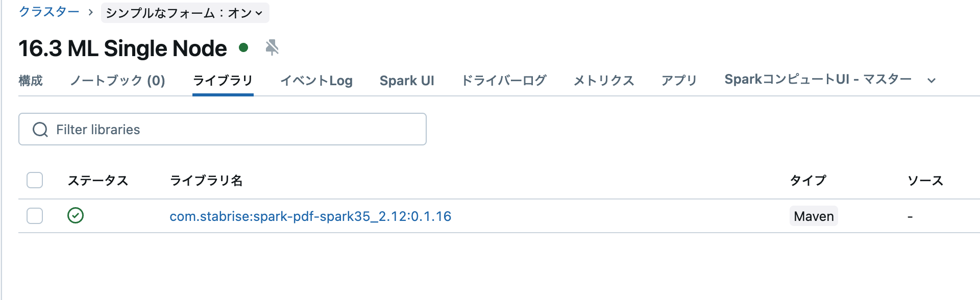
Task: Open the Spark UI tab
Action: pos(407,80)
